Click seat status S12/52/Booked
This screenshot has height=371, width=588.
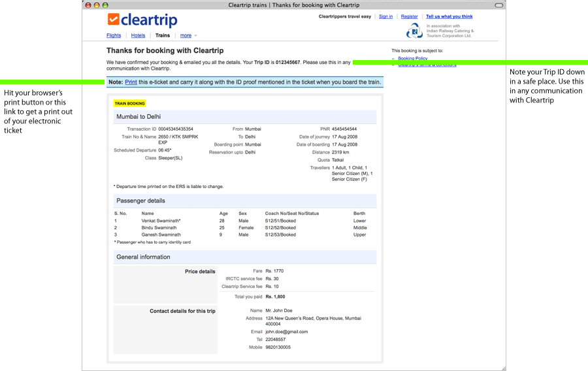click(x=280, y=227)
